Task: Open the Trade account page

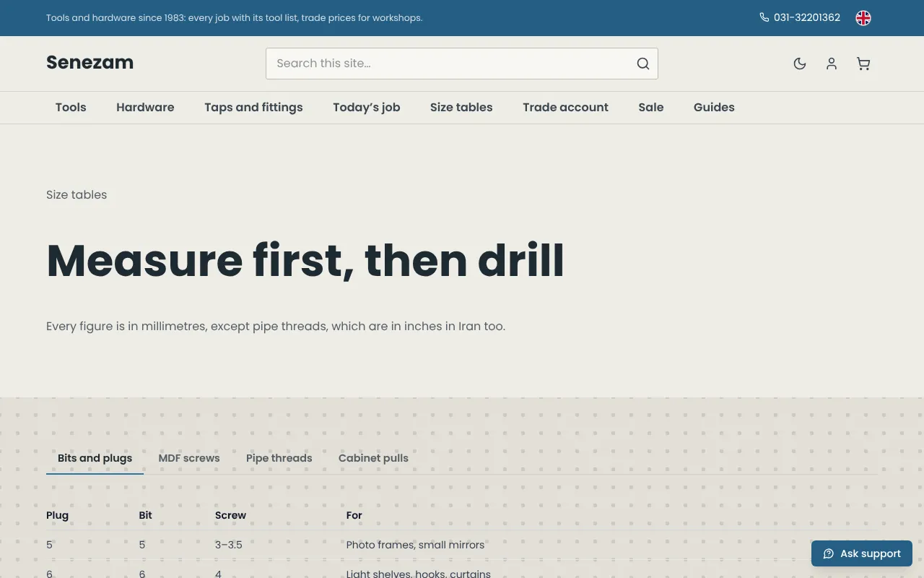Action: click(x=565, y=107)
